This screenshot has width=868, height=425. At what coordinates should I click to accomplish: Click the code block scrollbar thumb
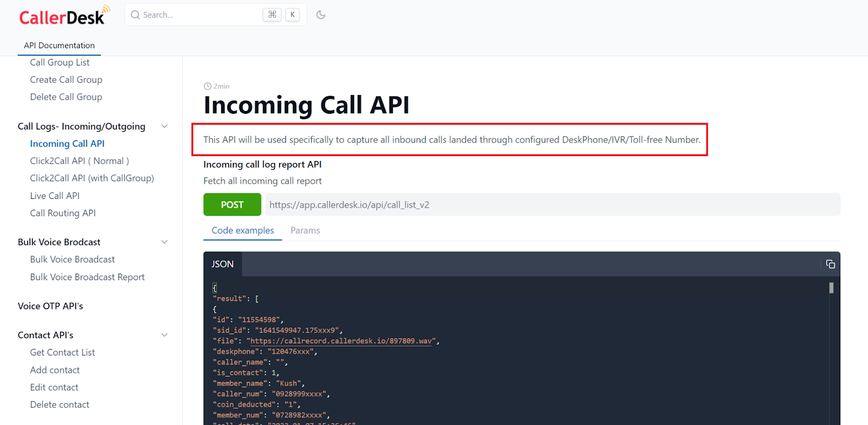[x=831, y=288]
